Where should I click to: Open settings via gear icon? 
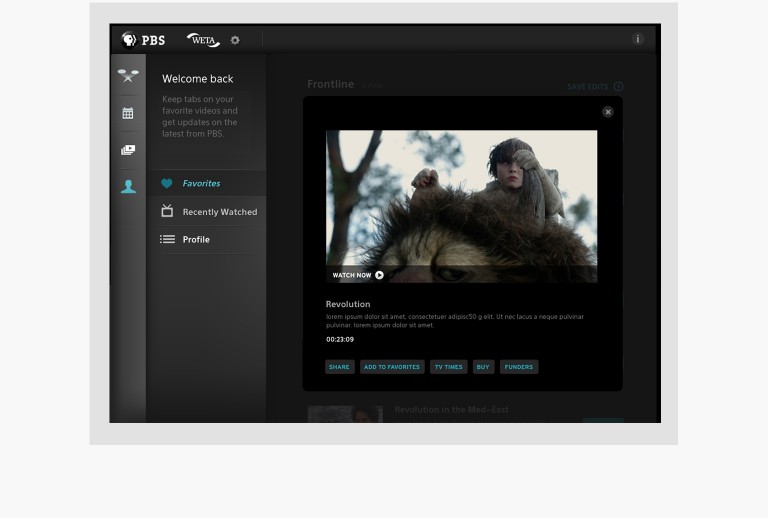point(235,40)
